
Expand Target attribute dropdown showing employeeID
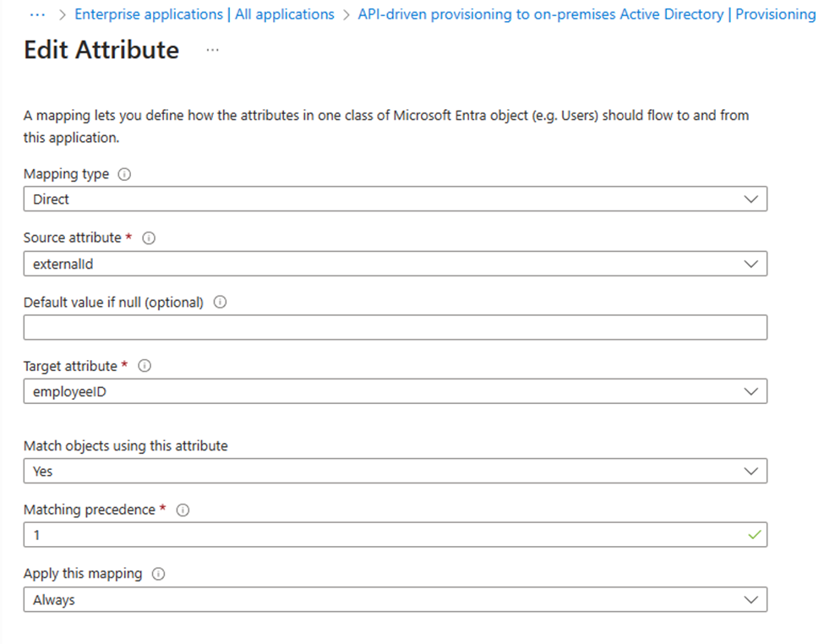tap(395, 391)
